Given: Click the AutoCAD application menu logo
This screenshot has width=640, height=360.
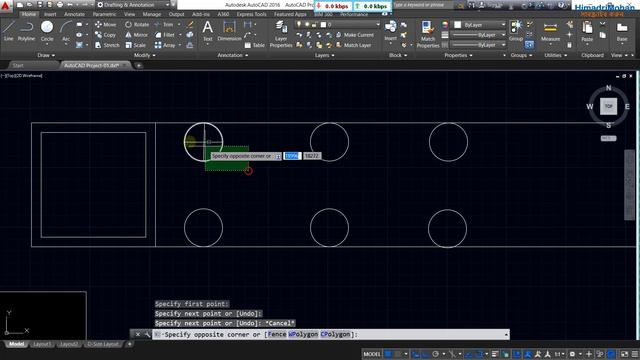Looking at the screenshot, I should (x=5, y=5).
